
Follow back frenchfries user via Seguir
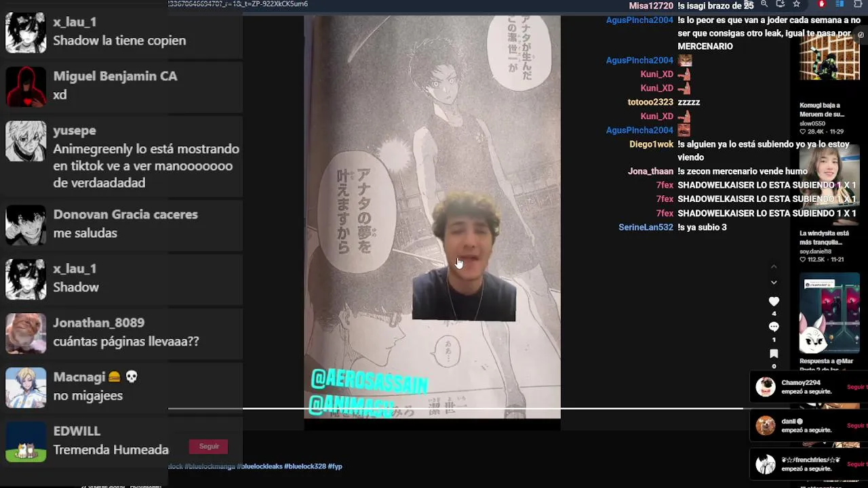(857, 464)
